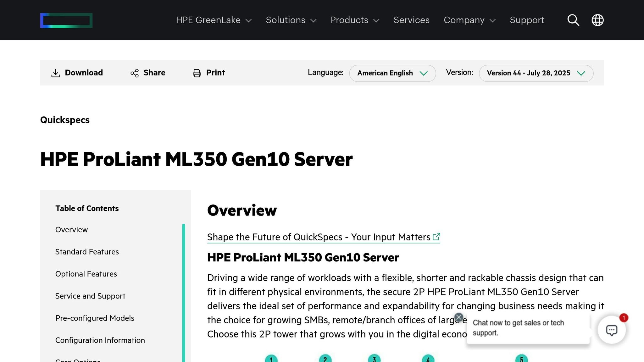The height and width of the screenshot is (362, 644).
Task: Dismiss the chat popup with X
Action: tap(459, 317)
